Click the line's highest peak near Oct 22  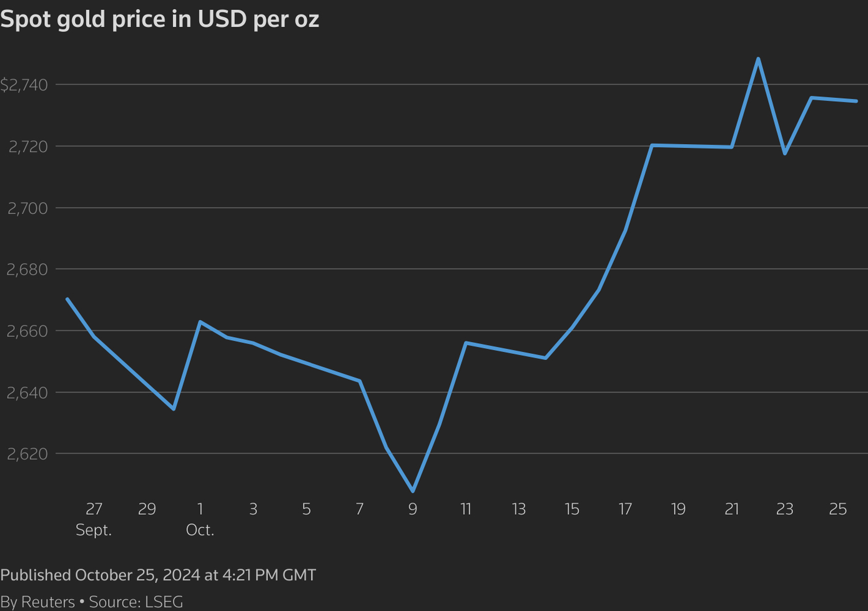pos(758,59)
